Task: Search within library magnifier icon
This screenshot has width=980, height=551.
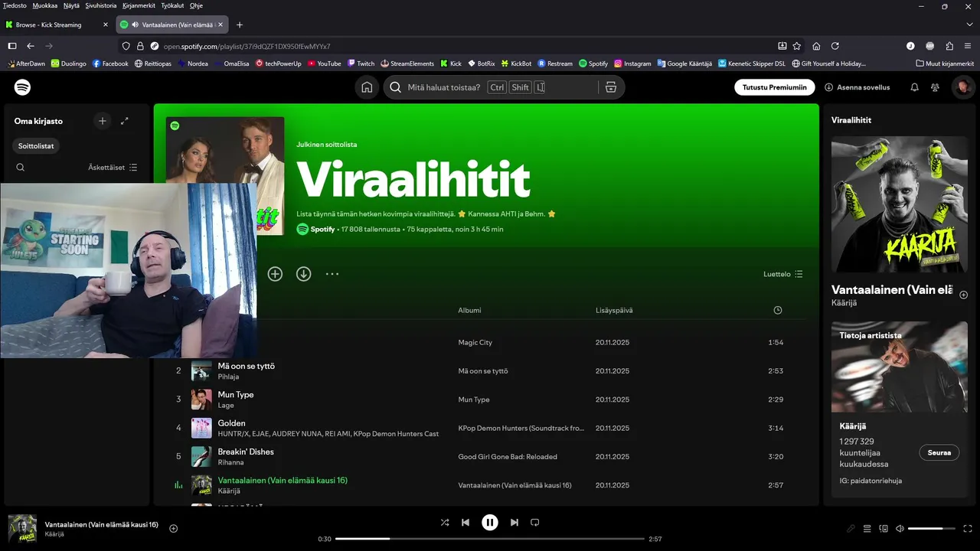Action: [x=21, y=168]
